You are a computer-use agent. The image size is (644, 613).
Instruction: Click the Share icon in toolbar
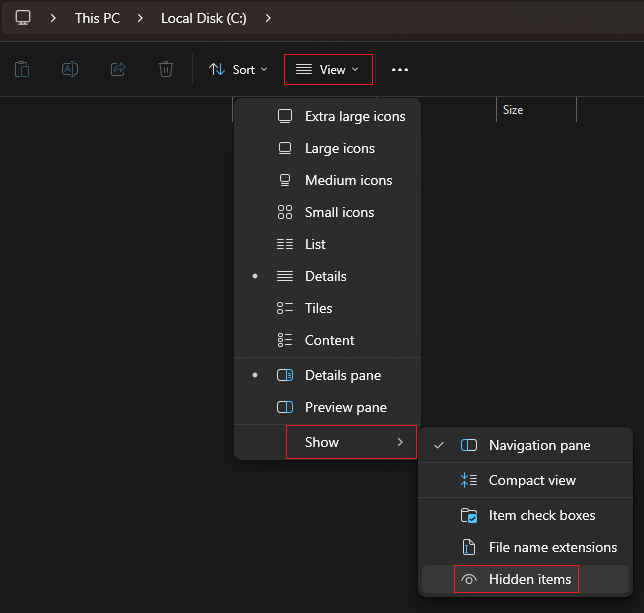[118, 69]
